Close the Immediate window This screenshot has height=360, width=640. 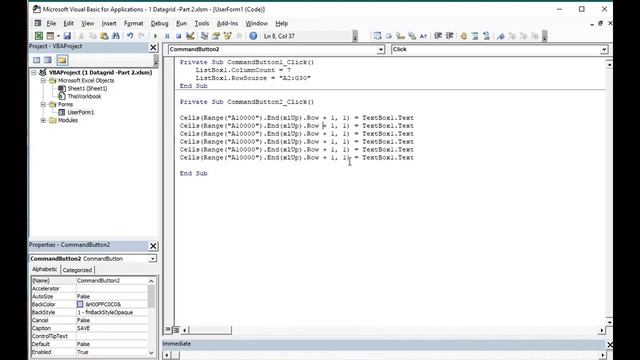tap(609, 344)
